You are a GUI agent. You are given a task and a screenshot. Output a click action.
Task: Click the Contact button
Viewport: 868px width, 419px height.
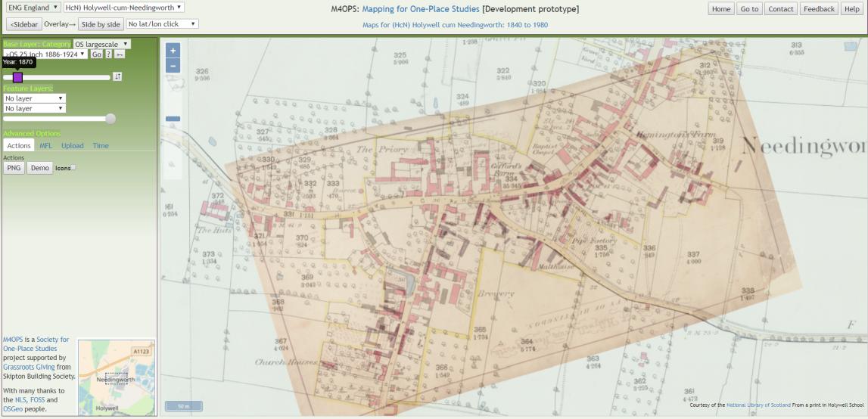[x=781, y=9]
